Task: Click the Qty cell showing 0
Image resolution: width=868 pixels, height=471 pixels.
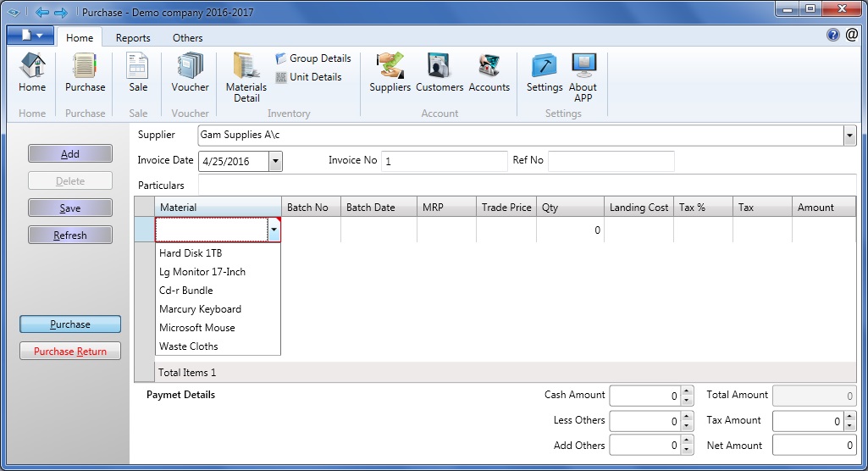Action: pos(570,230)
